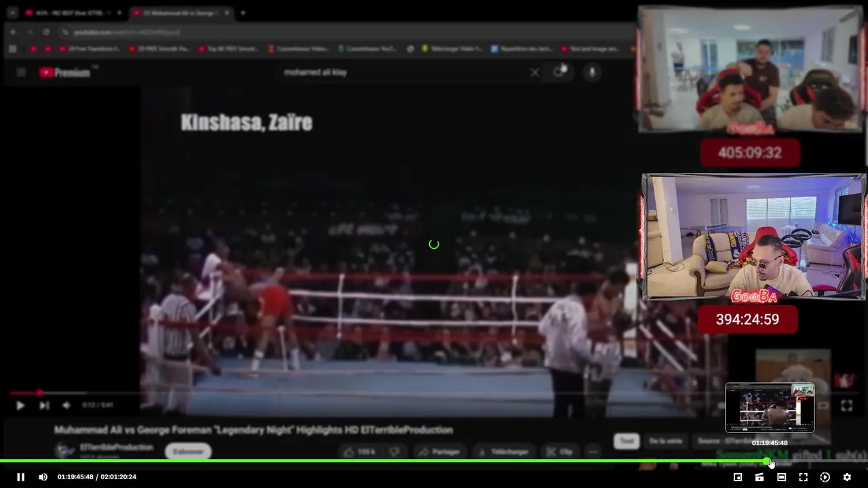Viewport: 868px width, 488px height.
Task: Open the outer player settings gear
Action: 847,477
